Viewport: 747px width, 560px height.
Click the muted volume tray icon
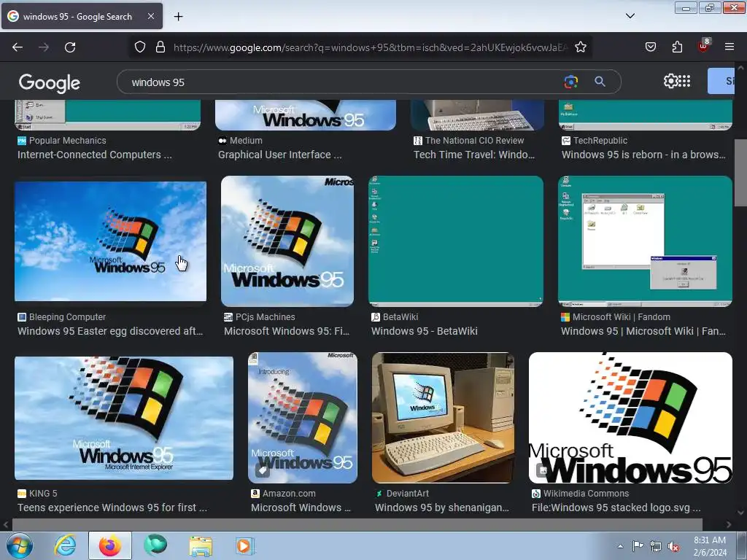(673, 546)
